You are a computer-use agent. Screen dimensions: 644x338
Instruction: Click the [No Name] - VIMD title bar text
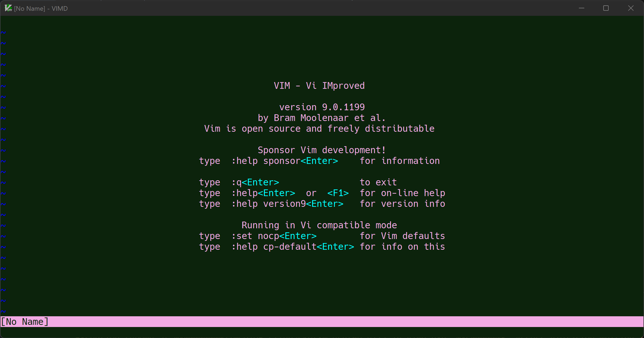point(41,8)
